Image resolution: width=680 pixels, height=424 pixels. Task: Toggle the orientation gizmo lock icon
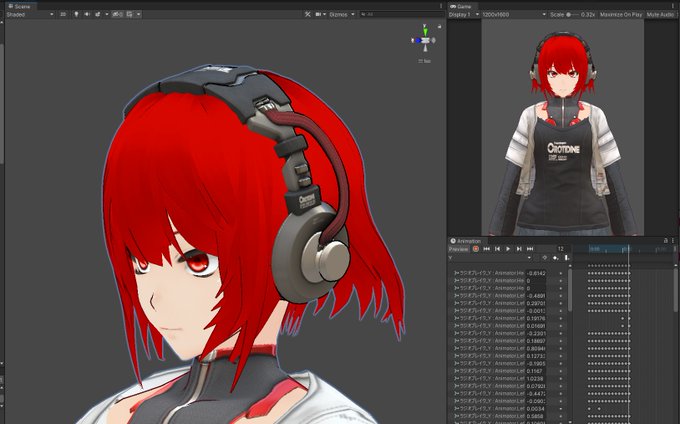439,27
